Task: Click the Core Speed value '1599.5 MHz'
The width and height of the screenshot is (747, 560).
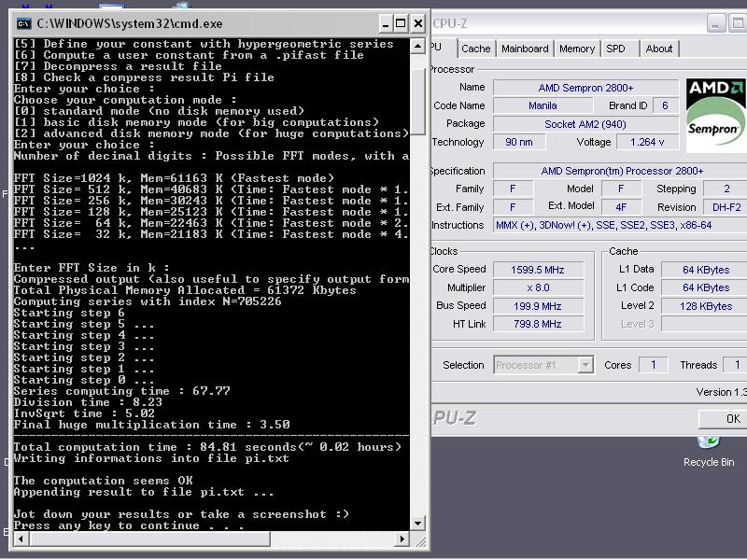Action: point(539,270)
